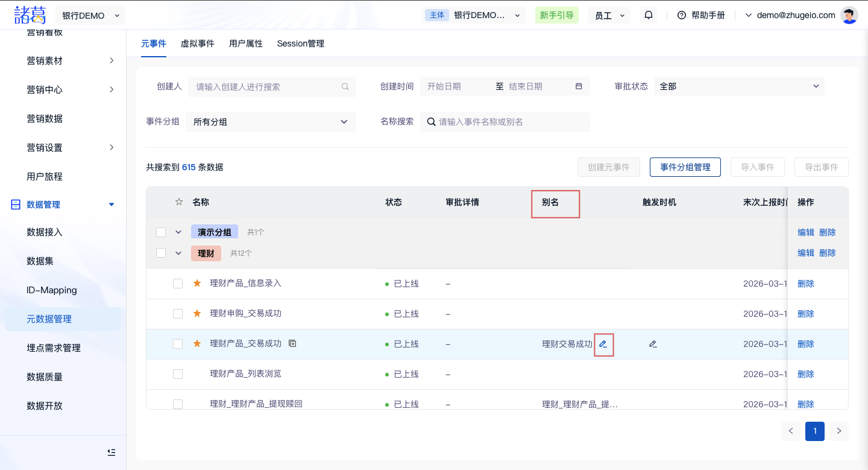Toggle the star on 理财产品_信息录入

click(197, 284)
